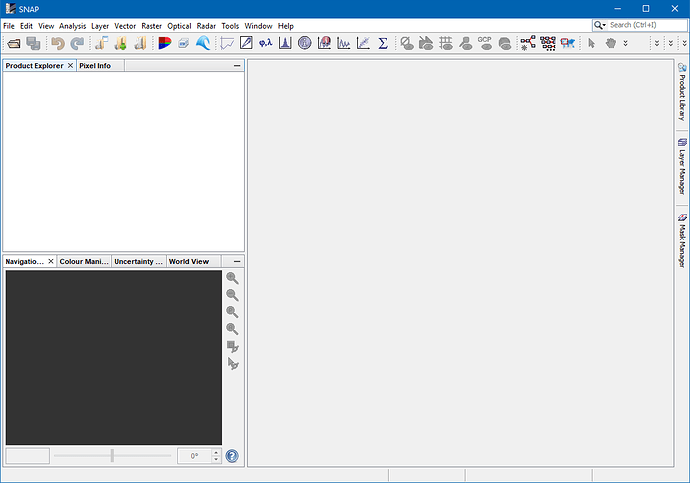The width and height of the screenshot is (690, 483).
Task: Select the hand Panning tool
Action: pyautogui.click(x=611, y=43)
